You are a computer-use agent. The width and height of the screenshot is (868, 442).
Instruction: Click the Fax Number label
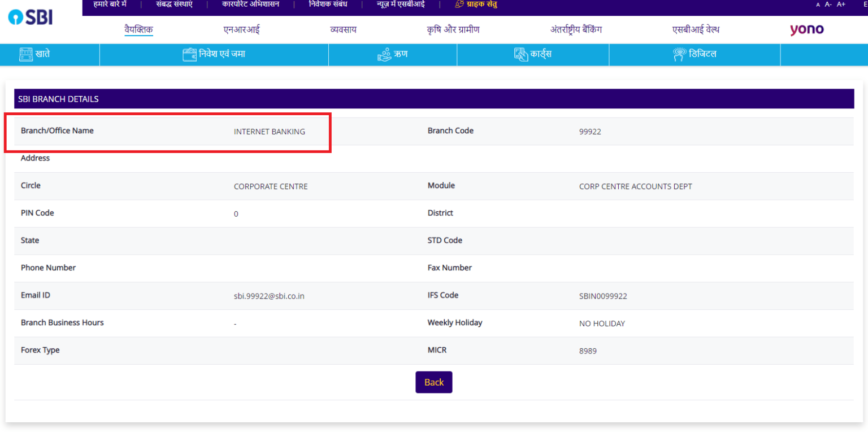pyautogui.click(x=450, y=268)
